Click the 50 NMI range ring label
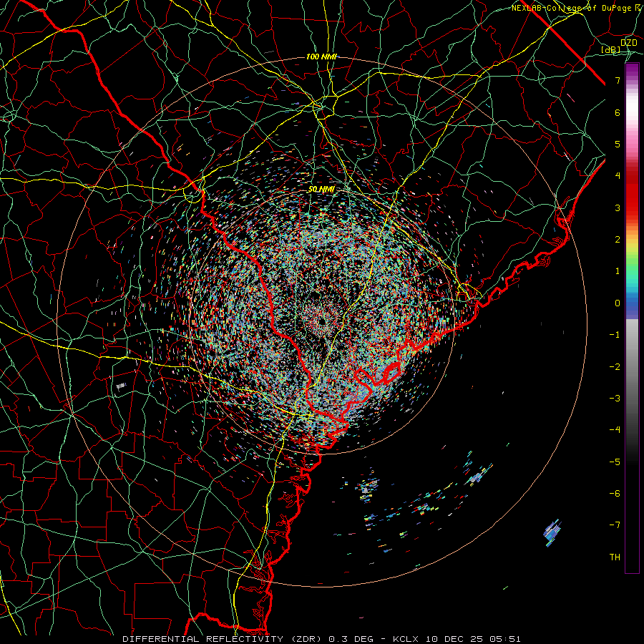This screenshot has height=644, width=644. [321, 190]
